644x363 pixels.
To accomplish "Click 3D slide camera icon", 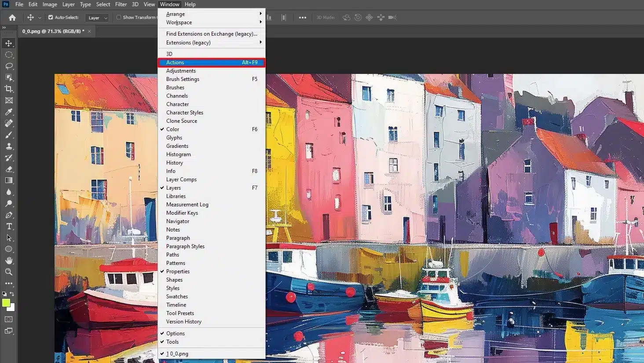I will tap(381, 18).
